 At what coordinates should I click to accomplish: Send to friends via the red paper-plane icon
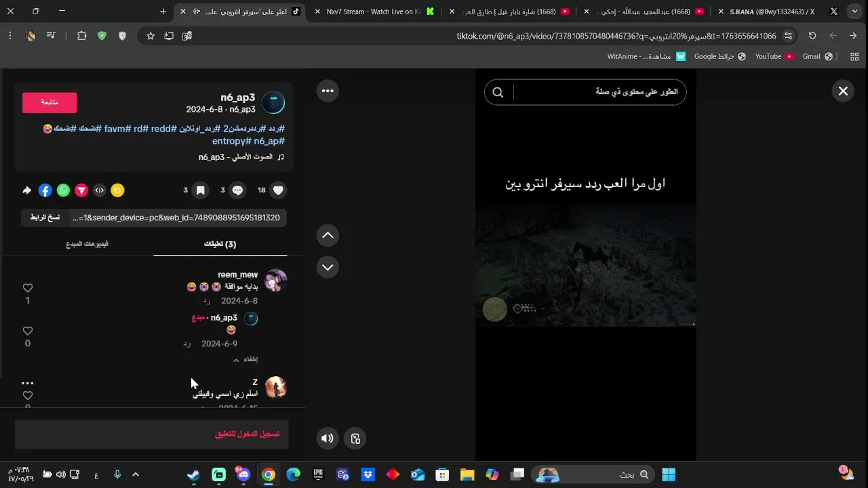click(81, 190)
